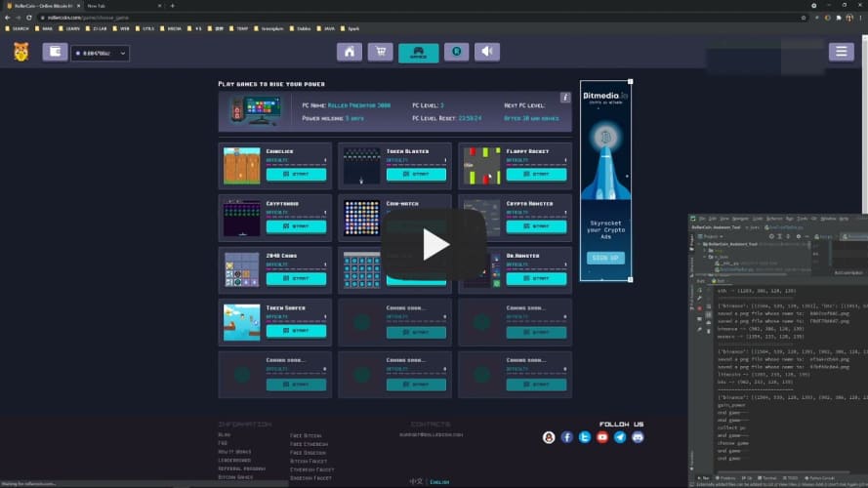Start the Crypto Hamster game
The height and width of the screenshot is (488, 868).
[x=536, y=226]
